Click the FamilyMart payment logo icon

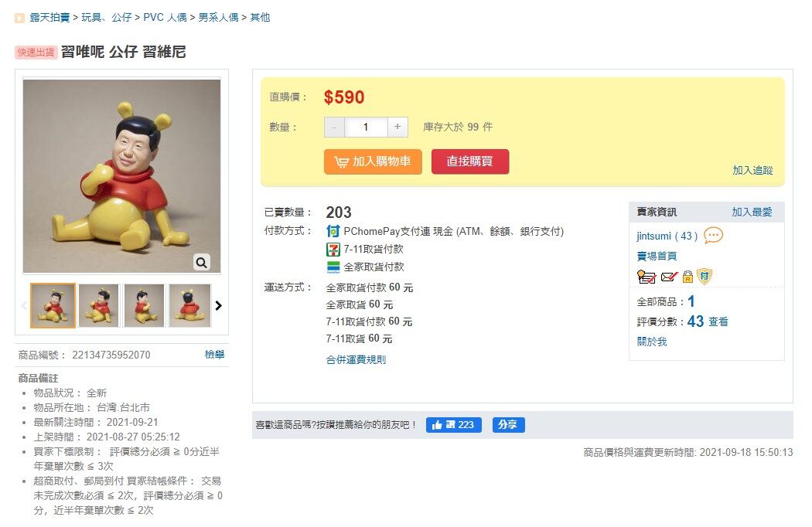(x=333, y=267)
